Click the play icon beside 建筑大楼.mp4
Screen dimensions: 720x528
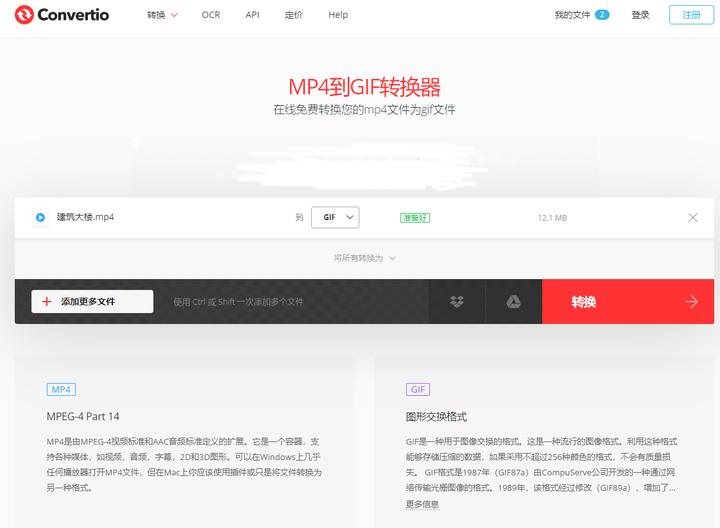pos(40,217)
